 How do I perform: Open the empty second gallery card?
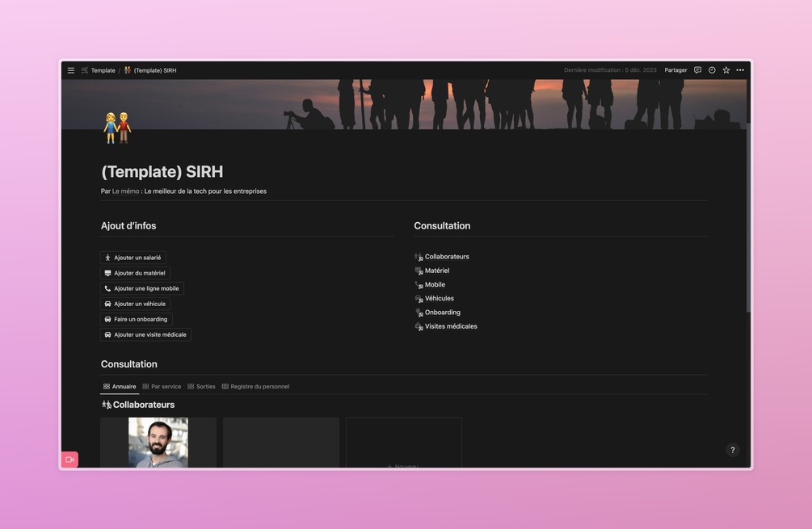tap(281, 443)
